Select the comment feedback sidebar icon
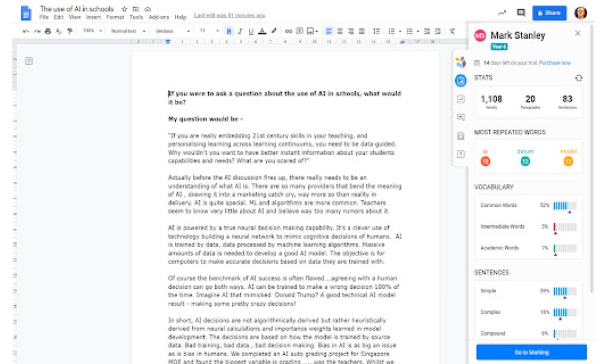Viewport: 607px width, 364px height. pos(461,117)
